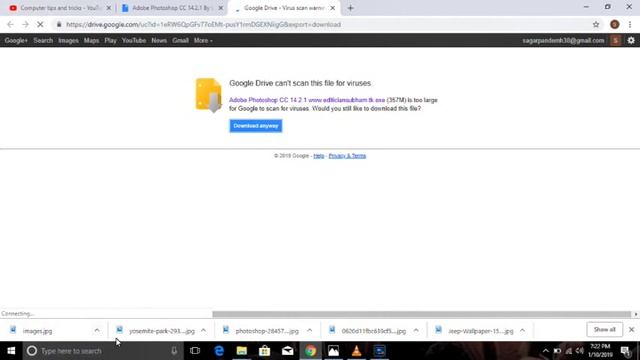640x360 pixels.
Task: Open the images.jpg download
Action: 37,331
